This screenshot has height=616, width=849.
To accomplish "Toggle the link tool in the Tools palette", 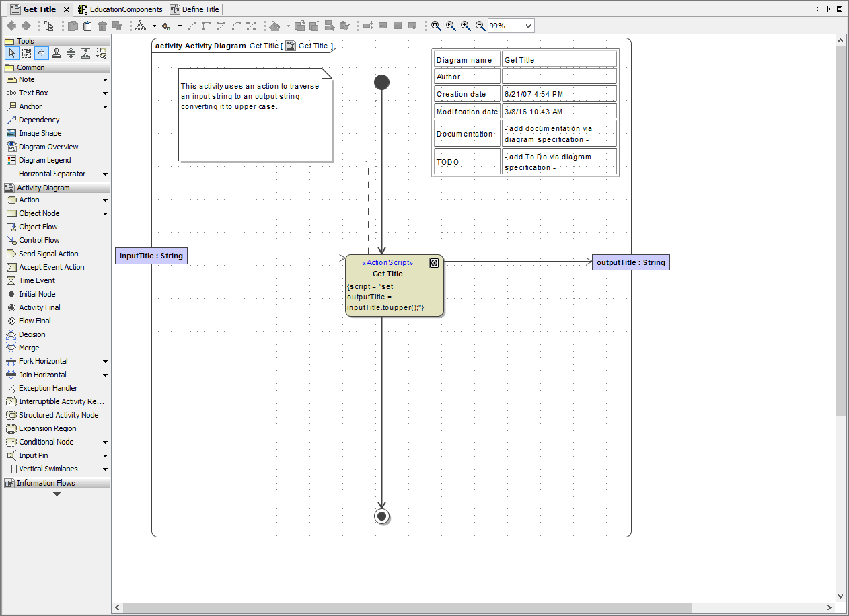I will pos(42,52).
